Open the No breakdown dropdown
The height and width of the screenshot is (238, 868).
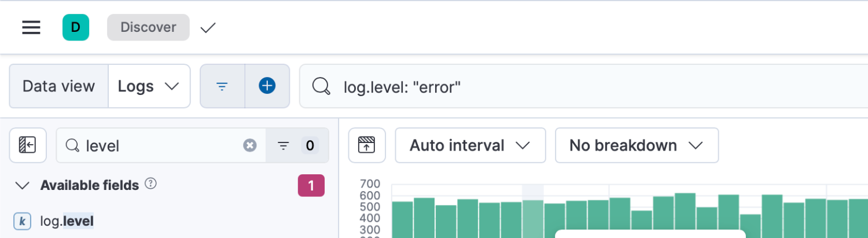point(637,145)
